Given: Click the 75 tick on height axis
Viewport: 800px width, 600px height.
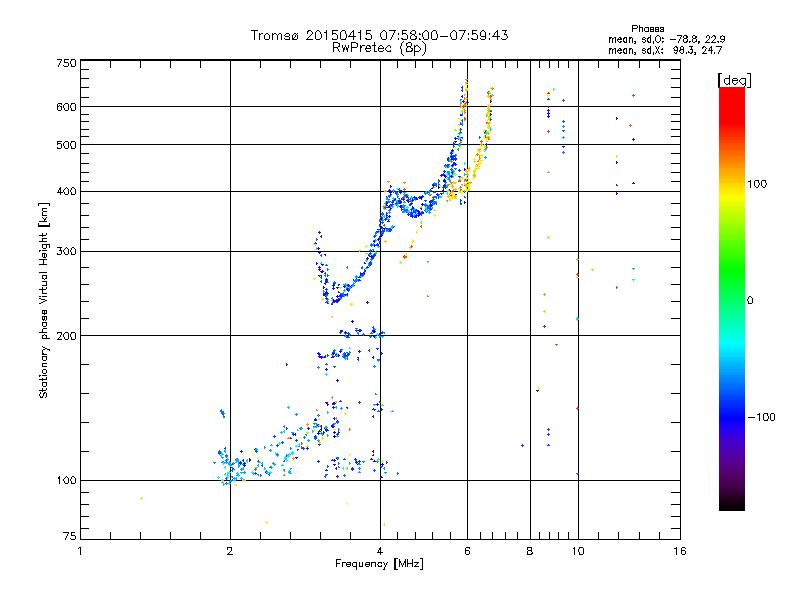Looking at the screenshot, I should 68,537.
